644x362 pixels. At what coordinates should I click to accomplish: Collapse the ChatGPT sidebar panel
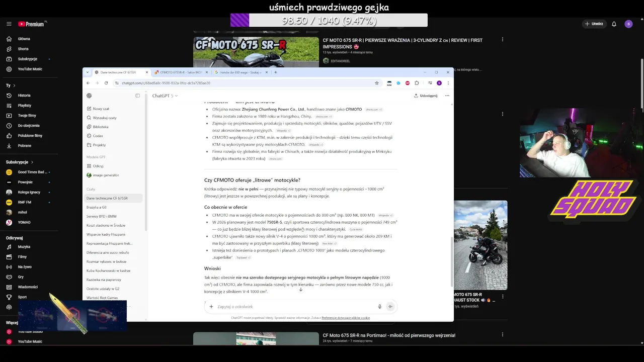pos(137,96)
